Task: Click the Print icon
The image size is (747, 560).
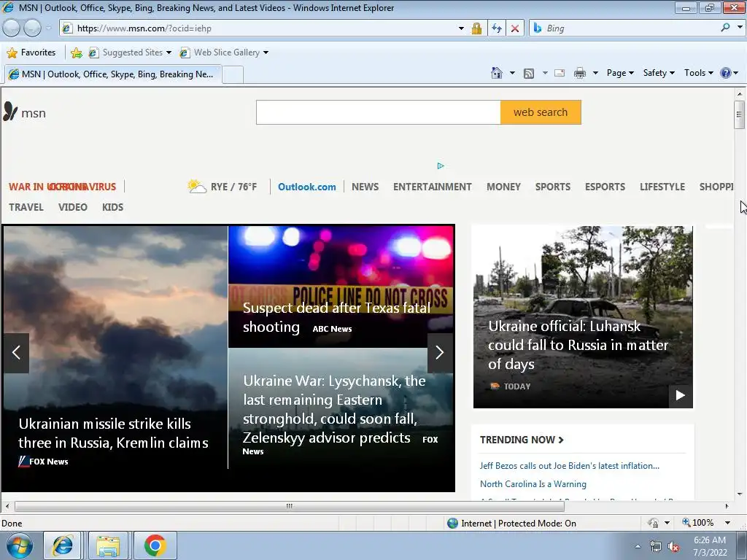Action: pyautogui.click(x=580, y=73)
